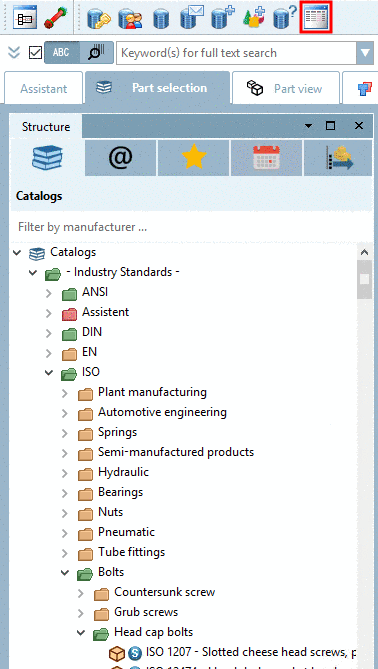Select the Pneumatic folder
The width and height of the screenshot is (378, 669).
tap(126, 532)
